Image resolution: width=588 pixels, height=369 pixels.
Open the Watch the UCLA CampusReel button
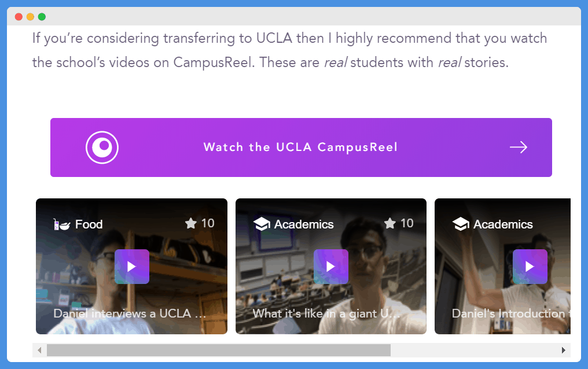click(x=301, y=147)
